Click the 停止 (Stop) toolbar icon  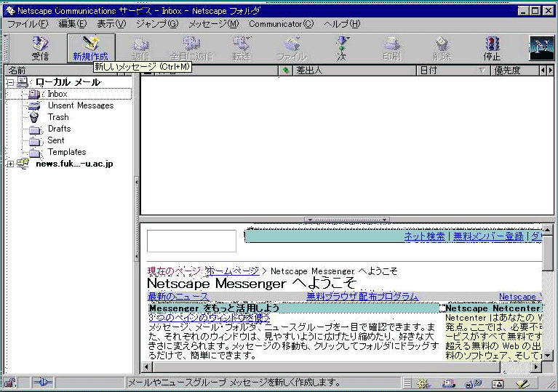(x=492, y=49)
